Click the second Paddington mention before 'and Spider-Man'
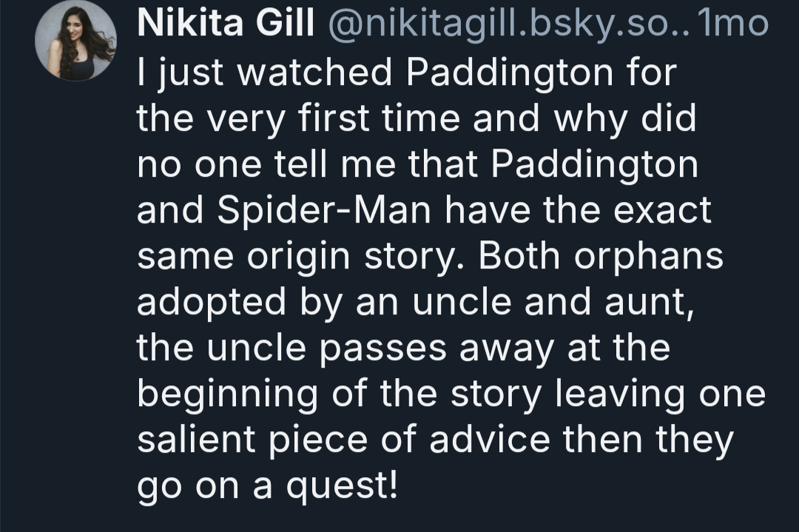 pyautogui.click(x=595, y=164)
